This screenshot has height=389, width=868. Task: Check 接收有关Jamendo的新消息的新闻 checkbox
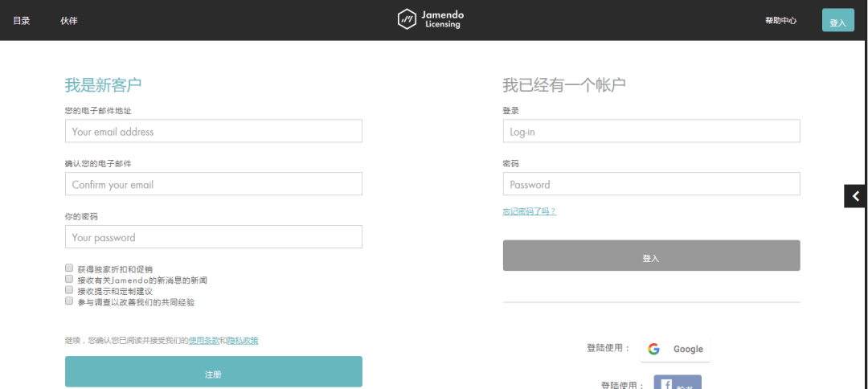tap(69, 278)
